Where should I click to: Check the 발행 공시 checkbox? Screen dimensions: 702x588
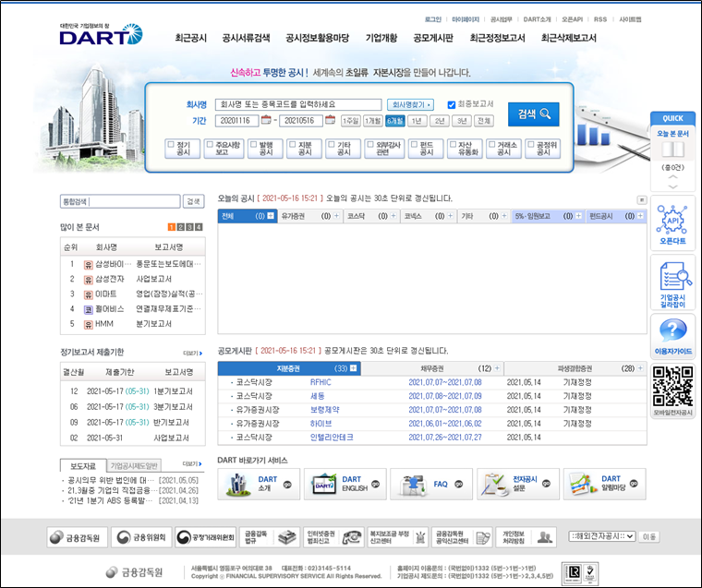coord(254,145)
